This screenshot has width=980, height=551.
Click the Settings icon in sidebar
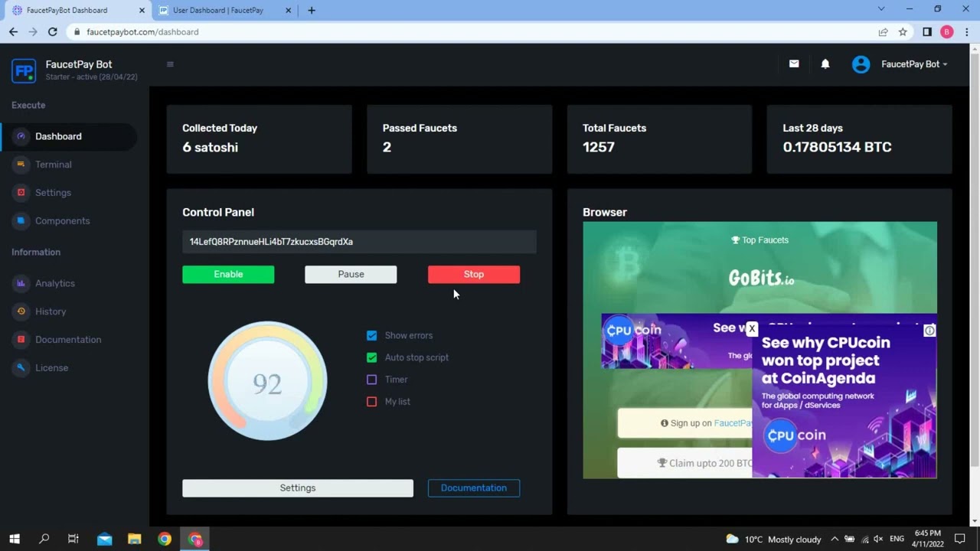point(21,193)
